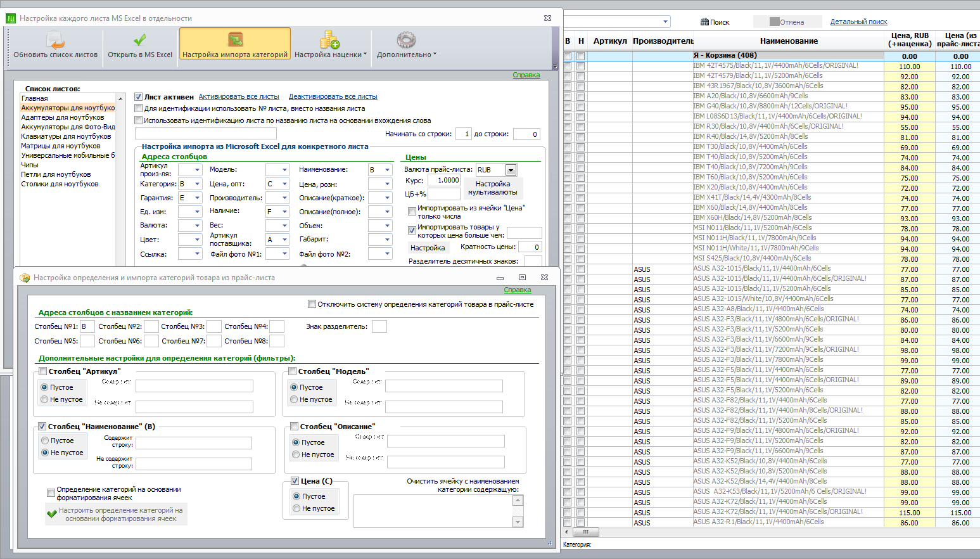Click the Столбец №1 column address field
The width and height of the screenshot is (980, 559).
87,326
